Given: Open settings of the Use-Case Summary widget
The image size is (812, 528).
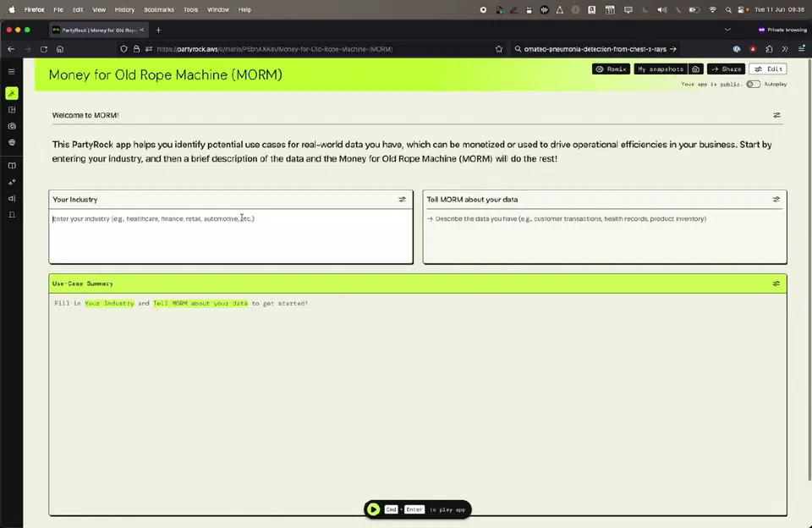Looking at the screenshot, I should pos(776,283).
